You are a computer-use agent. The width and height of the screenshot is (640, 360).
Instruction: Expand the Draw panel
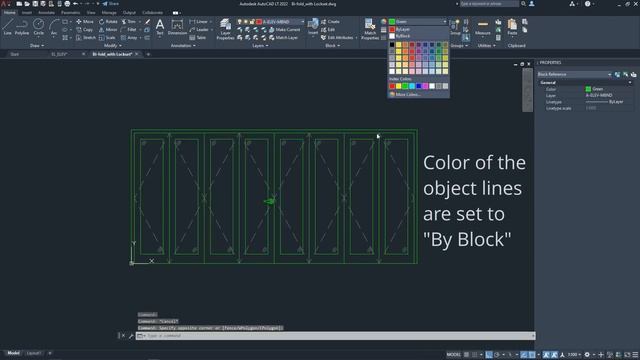tap(37, 46)
